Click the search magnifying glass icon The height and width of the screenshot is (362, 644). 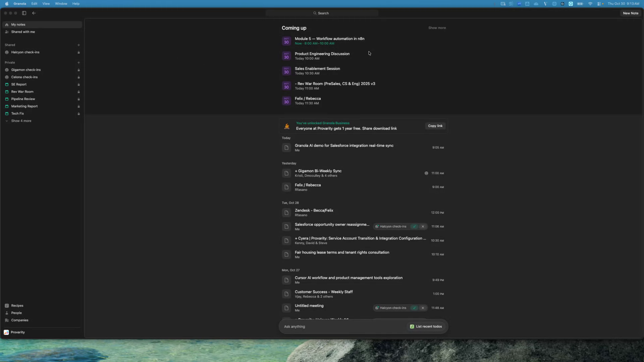click(314, 13)
